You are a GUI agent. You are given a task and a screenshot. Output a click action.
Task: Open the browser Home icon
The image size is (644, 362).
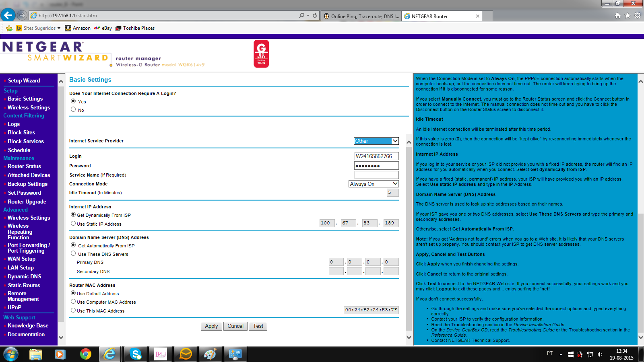[x=618, y=16]
